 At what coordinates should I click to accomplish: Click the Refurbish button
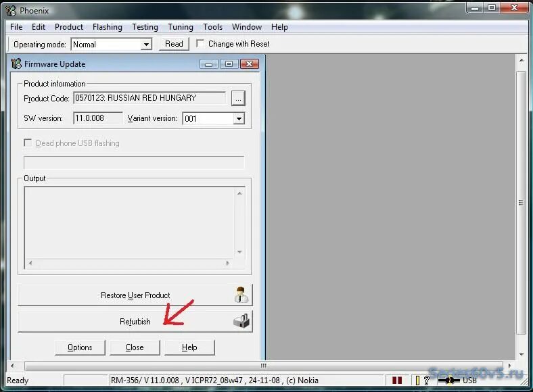(x=135, y=321)
